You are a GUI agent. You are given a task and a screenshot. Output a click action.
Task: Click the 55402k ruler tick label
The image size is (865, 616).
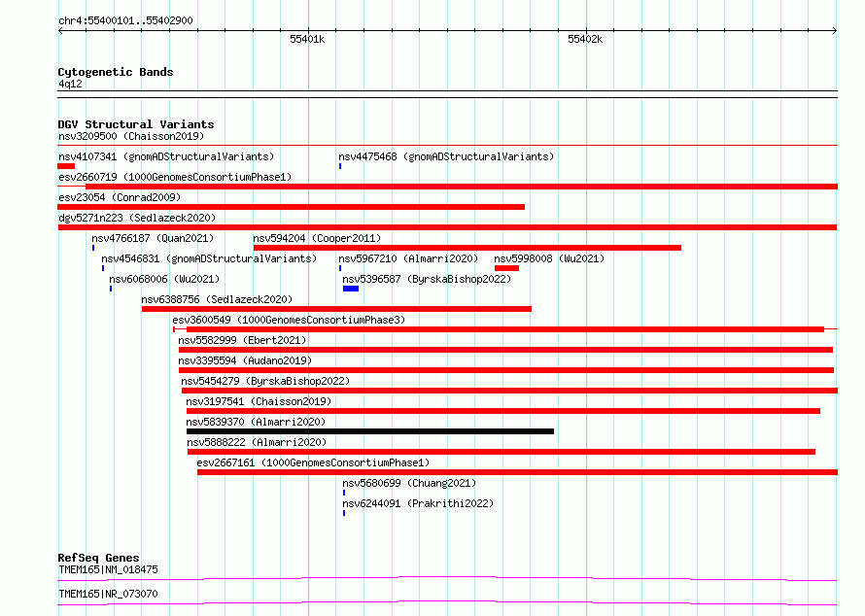(585, 39)
